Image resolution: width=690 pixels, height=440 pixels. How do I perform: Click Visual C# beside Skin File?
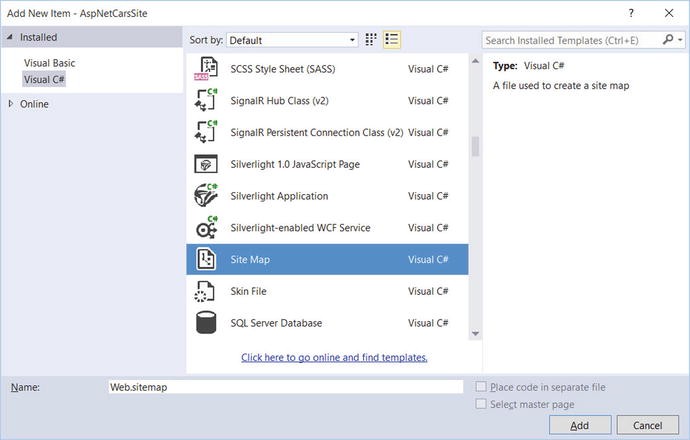428,291
